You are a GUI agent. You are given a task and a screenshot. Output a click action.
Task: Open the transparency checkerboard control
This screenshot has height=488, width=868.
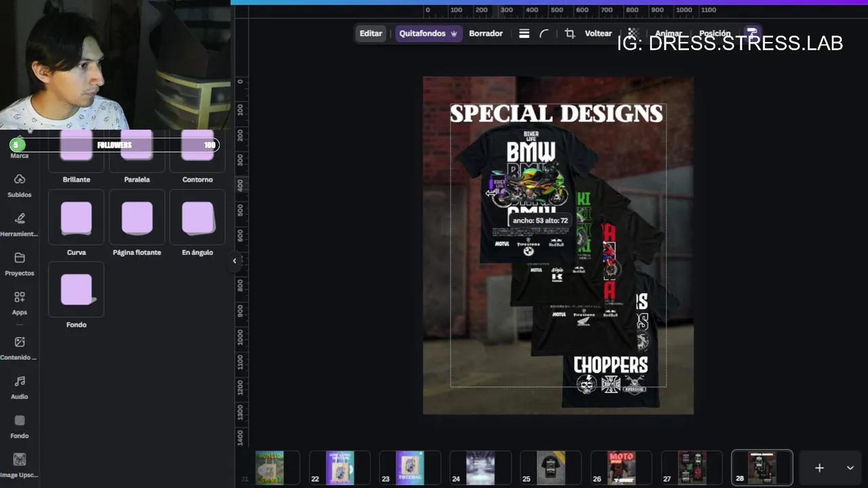(633, 33)
